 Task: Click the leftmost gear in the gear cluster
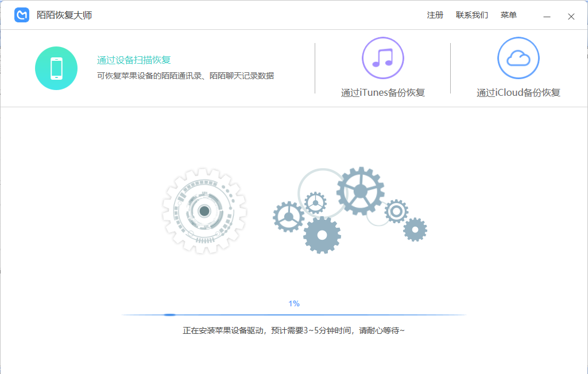coord(288,216)
